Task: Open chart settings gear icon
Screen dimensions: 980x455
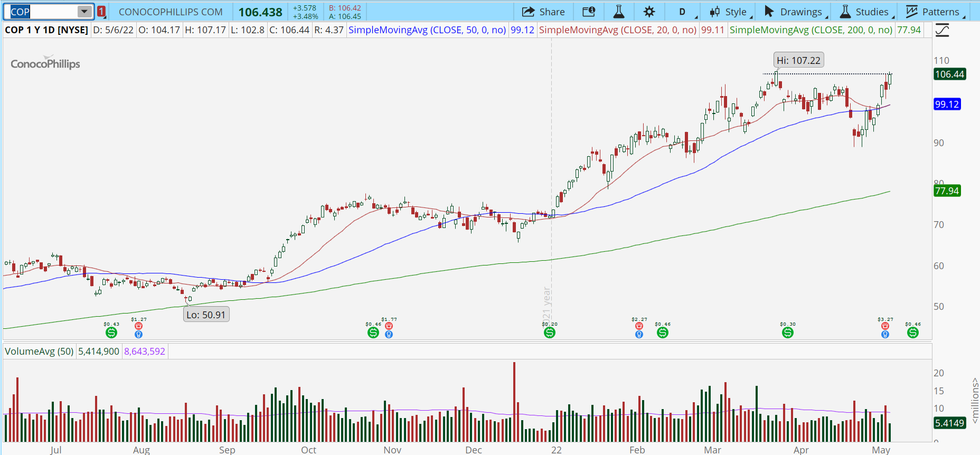Action: coord(649,12)
